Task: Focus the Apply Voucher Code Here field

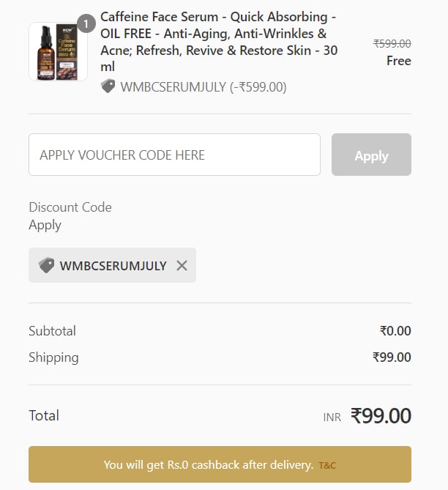Action: 175,155
